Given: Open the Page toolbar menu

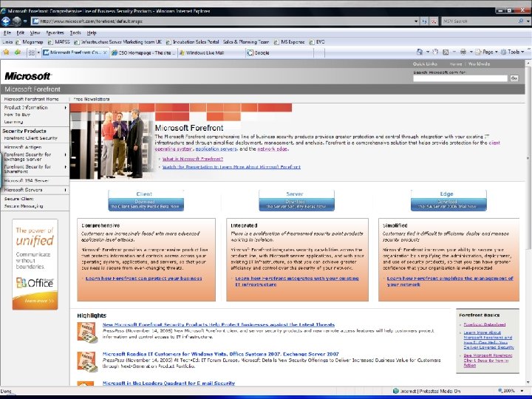Looking at the screenshot, I should point(486,52).
